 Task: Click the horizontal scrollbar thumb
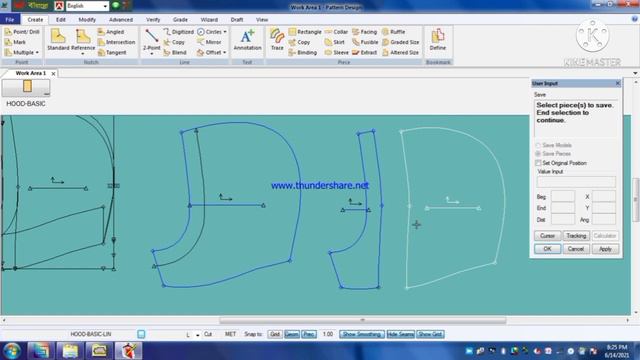(x=362, y=320)
